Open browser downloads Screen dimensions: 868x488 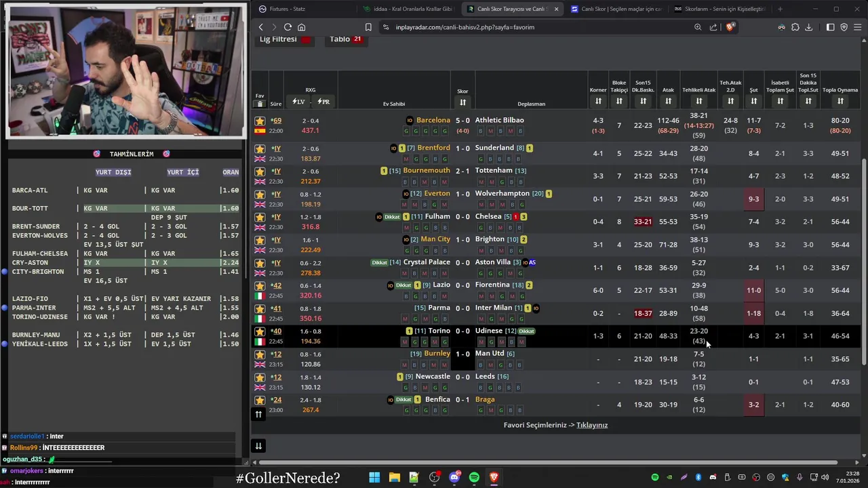808,27
